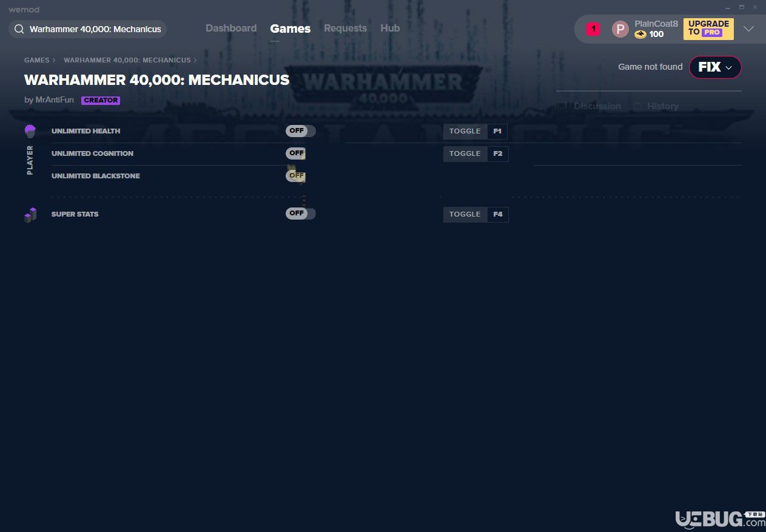766x532 pixels.
Task: Click the Warhammer 40,000: Mechanicus breadcrumb
Action: [x=127, y=61]
